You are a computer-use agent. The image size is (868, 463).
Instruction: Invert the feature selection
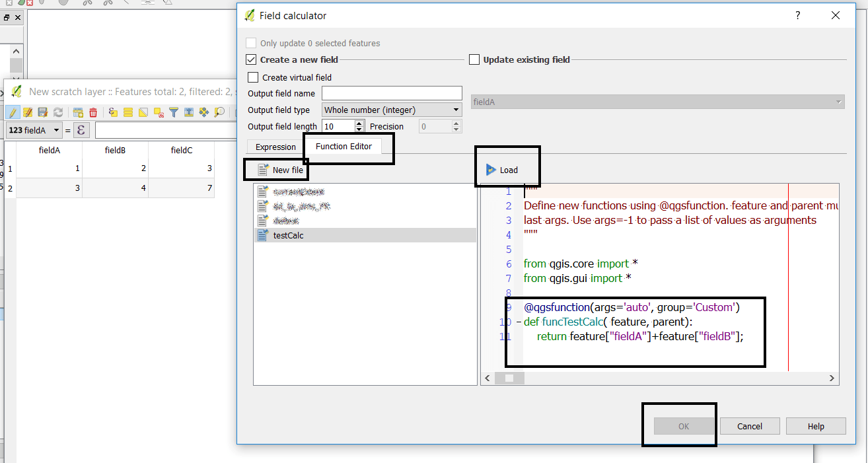(x=144, y=113)
